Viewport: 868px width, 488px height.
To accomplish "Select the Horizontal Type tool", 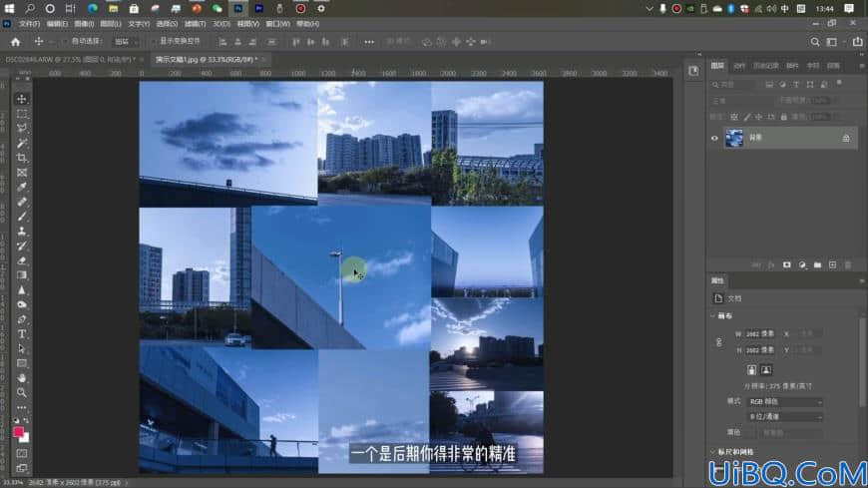I will tap(22, 334).
